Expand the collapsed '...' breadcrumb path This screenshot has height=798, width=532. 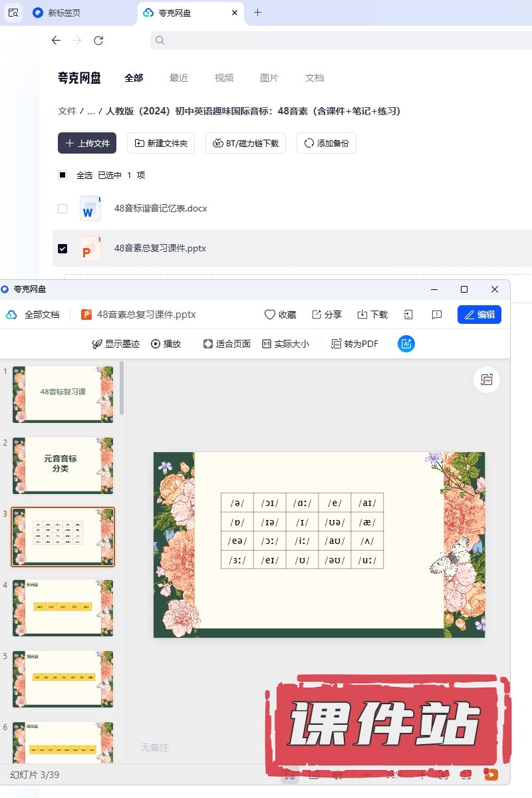91,111
